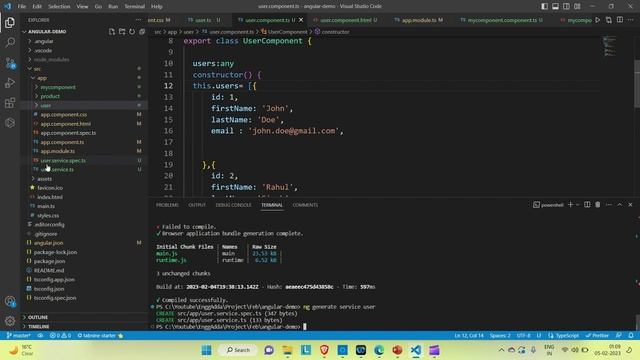Click the Prettier status bar item
Image resolution: width=640 pixels, height=360 pixels.
click(x=597, y=336)
